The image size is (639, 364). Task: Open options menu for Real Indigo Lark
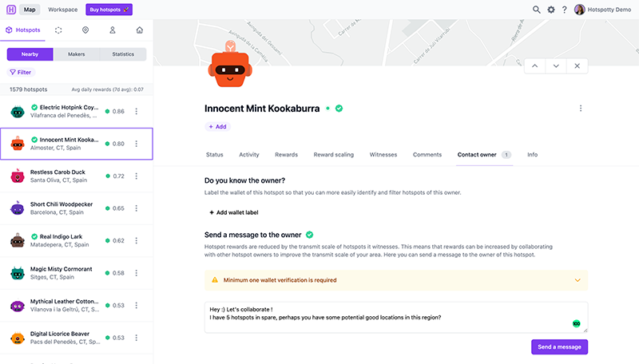coord(136,240)
